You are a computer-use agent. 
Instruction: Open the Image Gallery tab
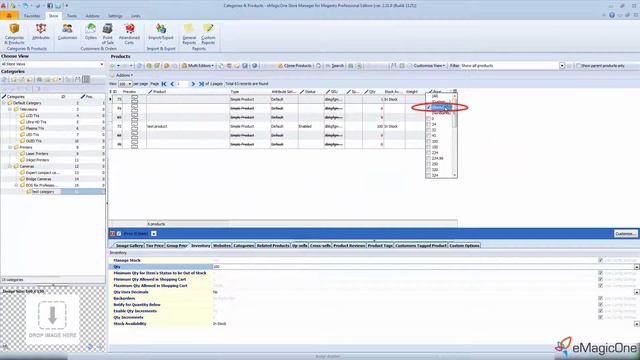click(x=129, y=245)
